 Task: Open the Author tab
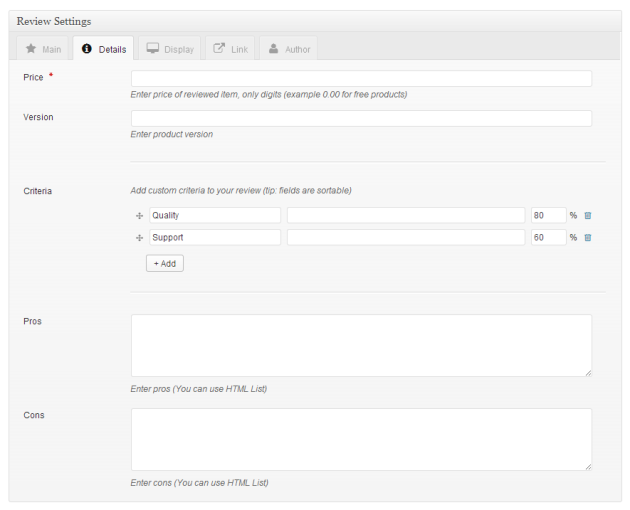288,49
